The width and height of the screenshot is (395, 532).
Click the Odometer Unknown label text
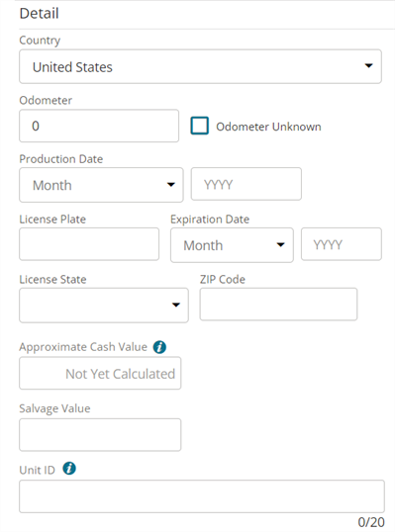click(268, 127)
